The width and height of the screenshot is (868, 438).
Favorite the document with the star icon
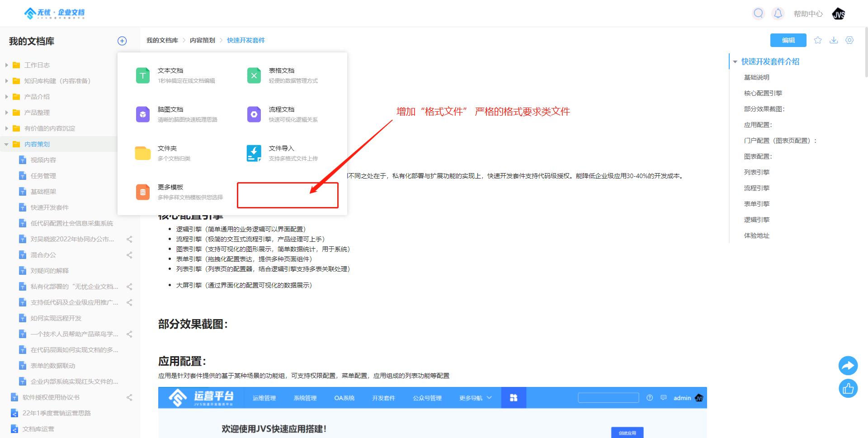(817, 40)
